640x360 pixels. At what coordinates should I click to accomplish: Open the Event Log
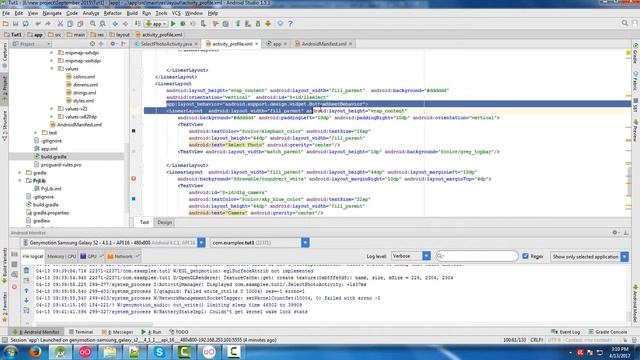(x=566, y=332)
